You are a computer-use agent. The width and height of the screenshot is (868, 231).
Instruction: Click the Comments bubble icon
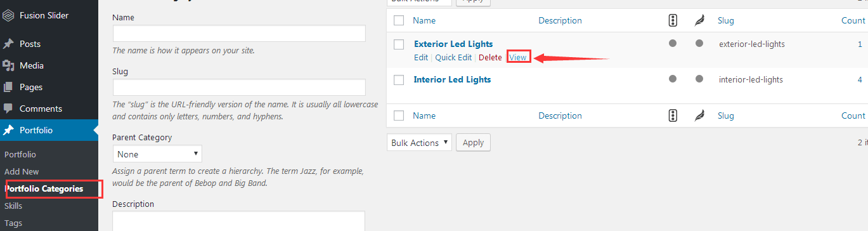[x=8, y=109]
